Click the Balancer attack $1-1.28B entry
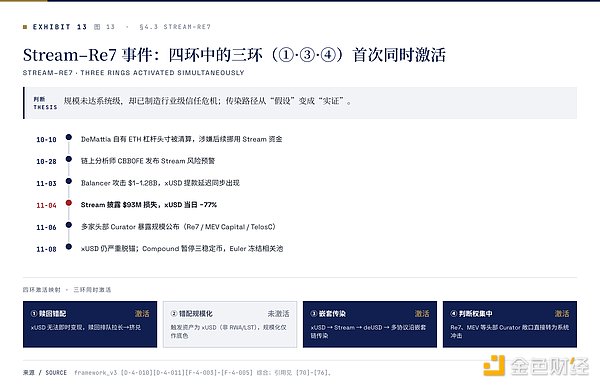Image resolution: width=600 pixels, height=387 pixels. pos(160,183)
